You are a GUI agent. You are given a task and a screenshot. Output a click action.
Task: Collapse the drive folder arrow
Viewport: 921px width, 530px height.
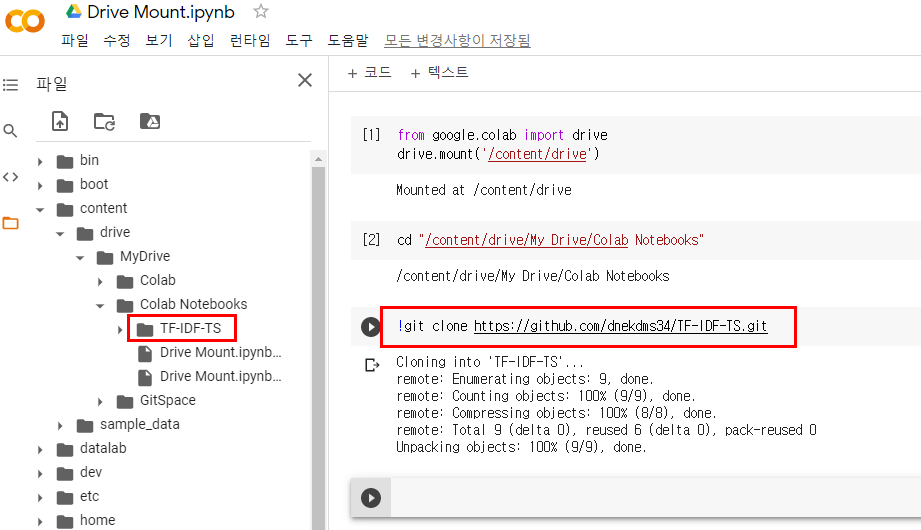(x=60, y=233)
